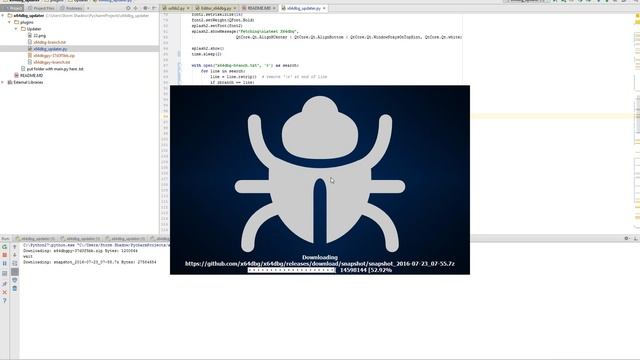640x360 pixels.
Task: Click the wait line in the console
Action: coord(28,256)
